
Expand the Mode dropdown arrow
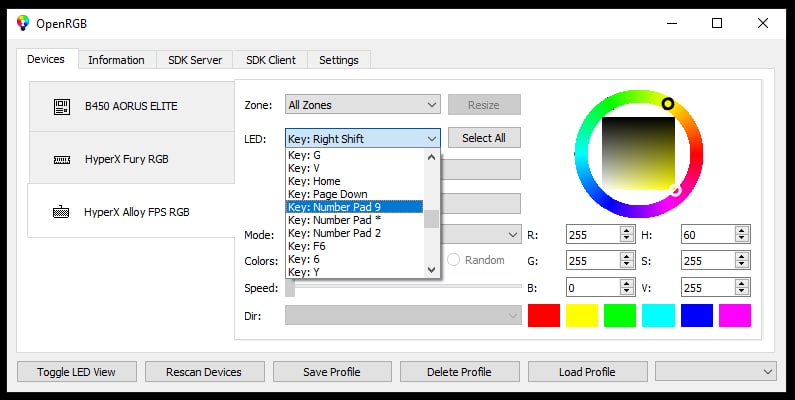512,235
